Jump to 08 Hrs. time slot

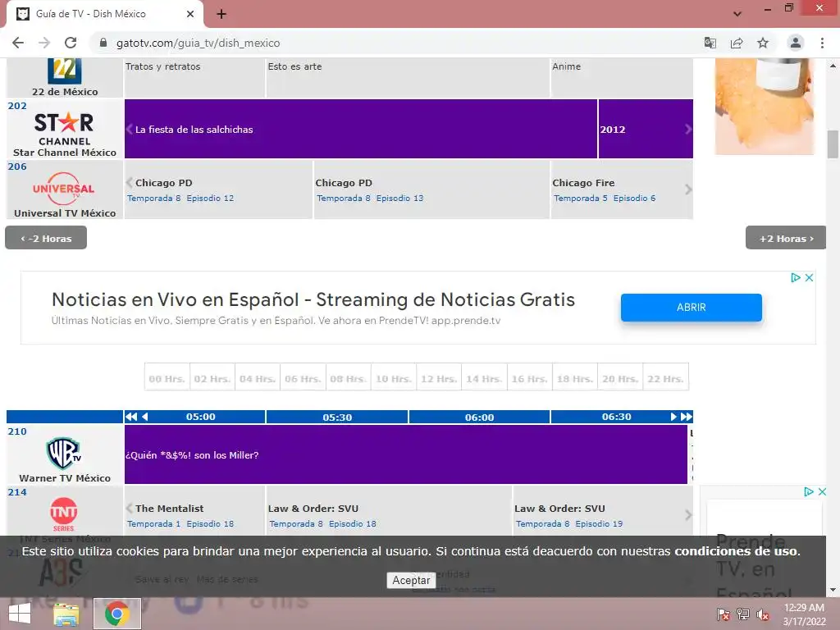pyautogui.click(x=348, y=379)
